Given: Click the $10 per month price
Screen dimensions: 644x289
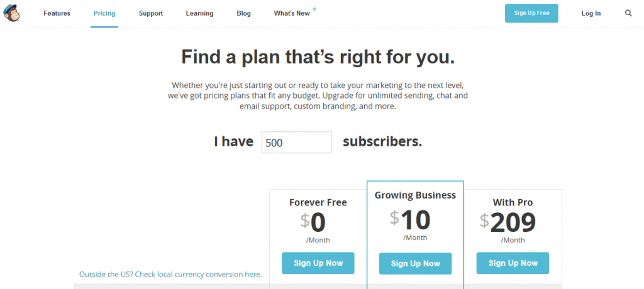Looking at the screenshot, I should 410,220.
